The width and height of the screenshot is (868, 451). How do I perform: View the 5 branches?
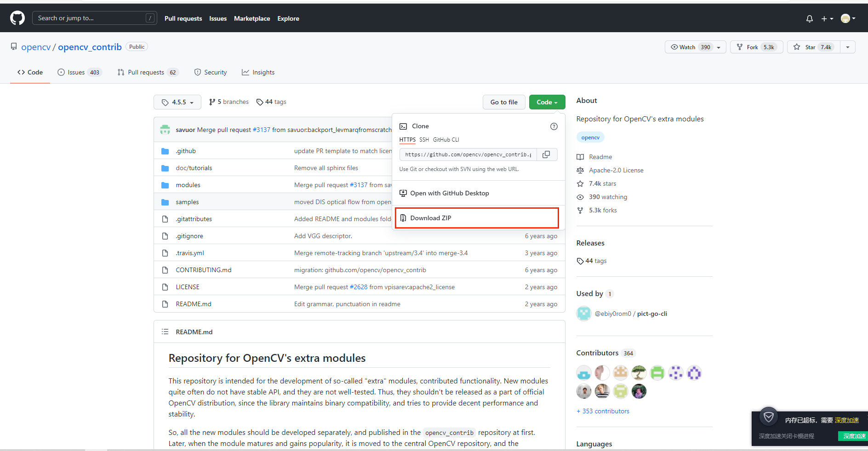click(228, 102)
